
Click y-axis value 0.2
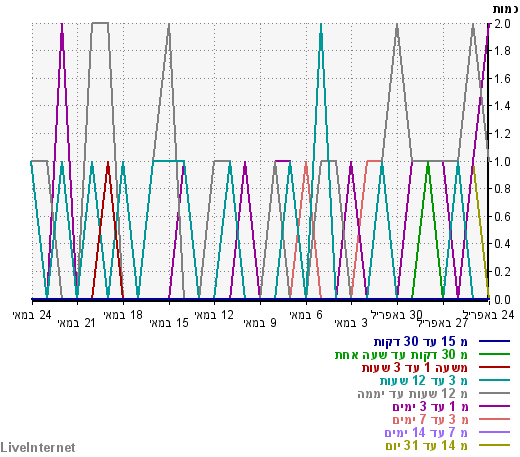[x=502, y=272]
